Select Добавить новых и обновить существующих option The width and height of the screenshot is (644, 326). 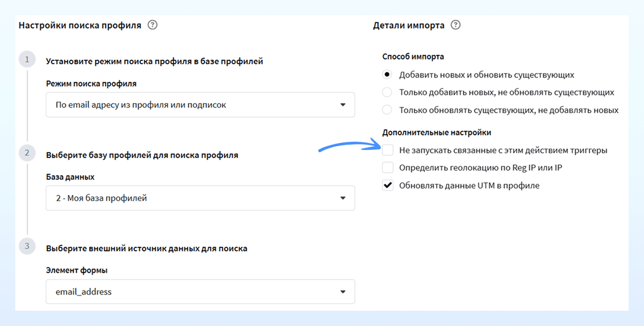tap(388, 74)
